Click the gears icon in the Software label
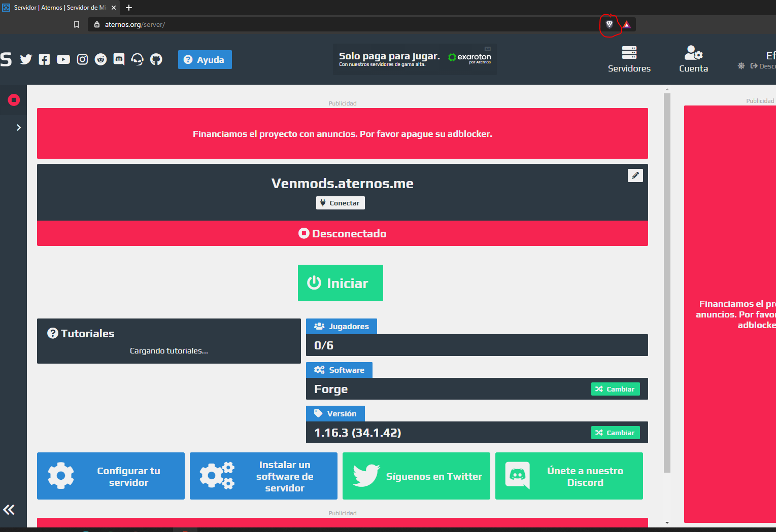The image size is (776, 532). (319, 370)
